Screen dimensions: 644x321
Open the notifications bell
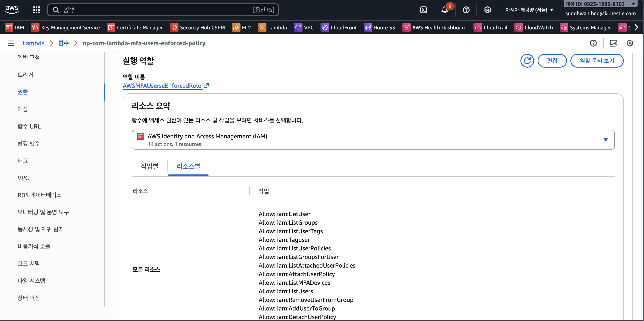tap(444, 10)
